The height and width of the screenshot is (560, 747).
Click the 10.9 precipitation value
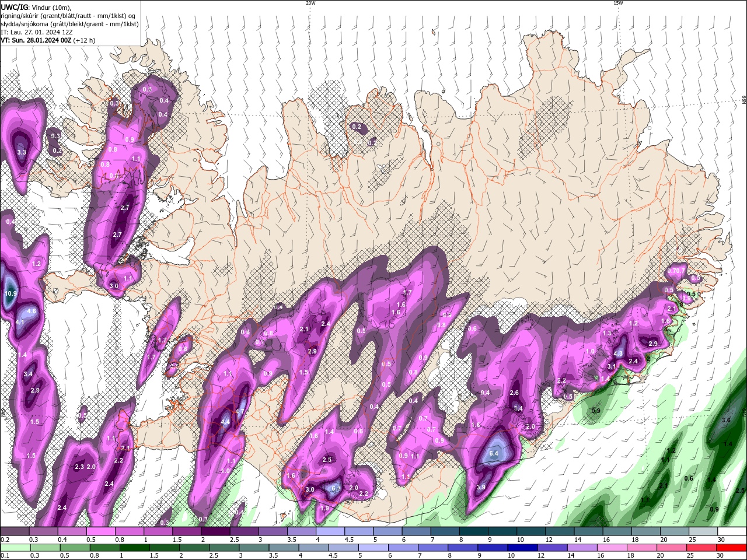tap(11, 293)
